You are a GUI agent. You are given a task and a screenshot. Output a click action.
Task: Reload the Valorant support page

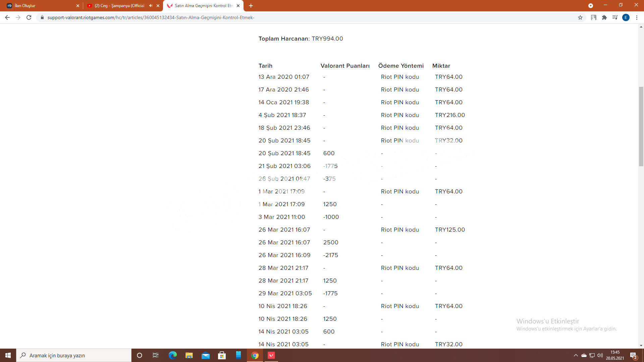[29, 17]
